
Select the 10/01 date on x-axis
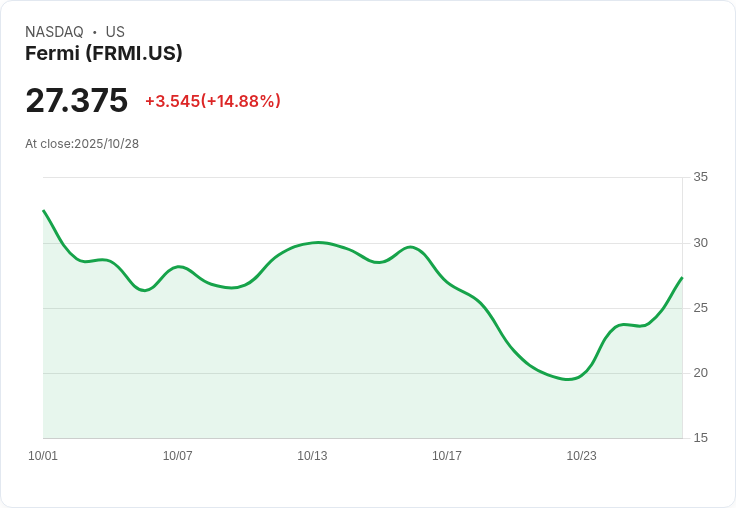43,456
